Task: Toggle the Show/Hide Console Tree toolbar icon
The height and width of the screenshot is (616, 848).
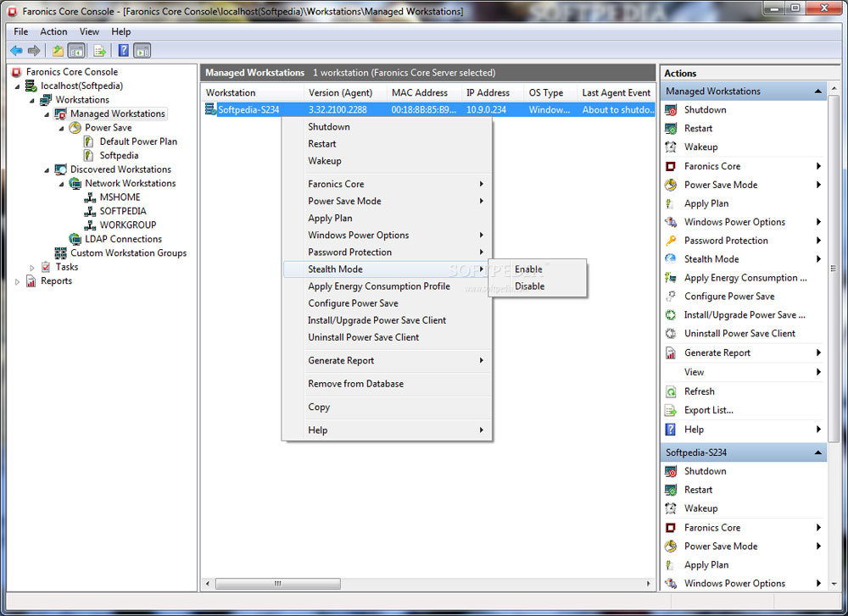Action: [x=76, y=51]
